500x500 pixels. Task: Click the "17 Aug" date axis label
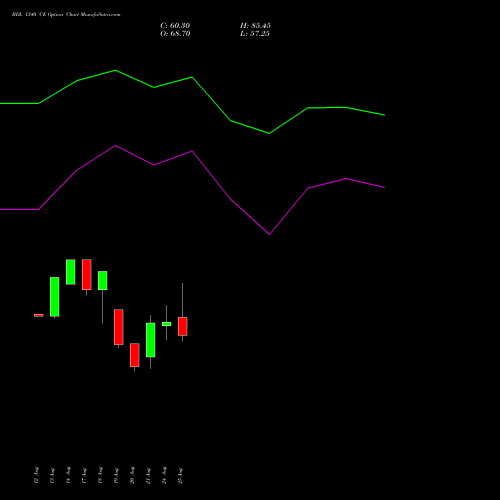[84, 475]
